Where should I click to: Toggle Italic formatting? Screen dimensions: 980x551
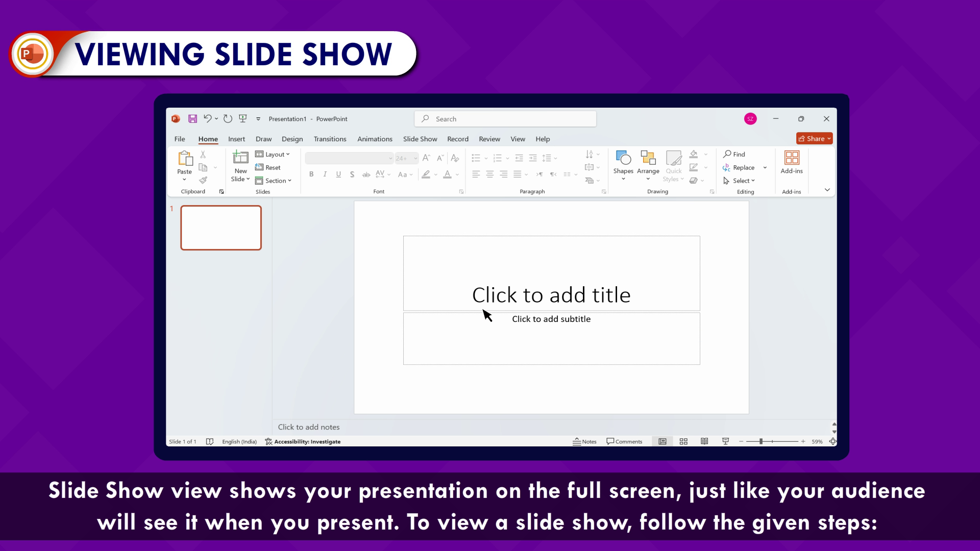click(x=325, y=174)
